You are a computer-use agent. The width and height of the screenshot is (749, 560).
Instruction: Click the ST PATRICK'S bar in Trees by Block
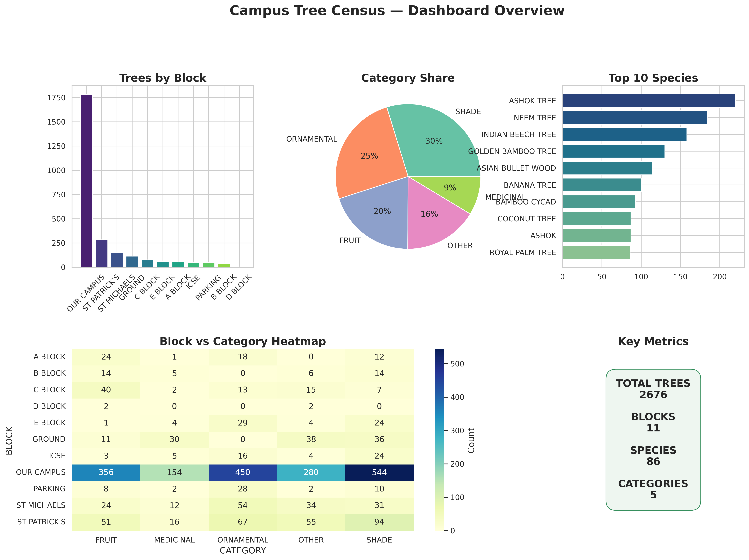(x=102, y=253)
